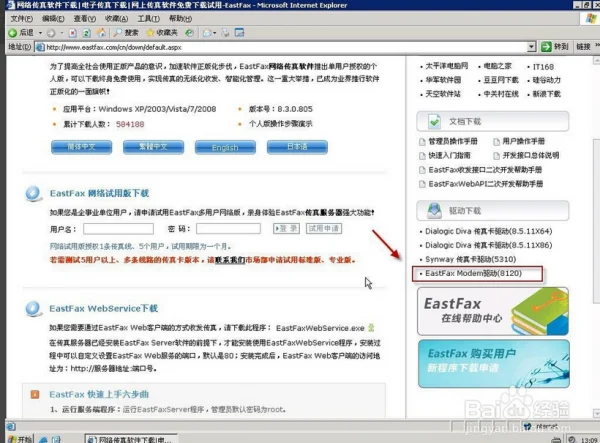Click the page icon in the address bar
This screenshot has height=443, width=600.
tap(40, 47)
